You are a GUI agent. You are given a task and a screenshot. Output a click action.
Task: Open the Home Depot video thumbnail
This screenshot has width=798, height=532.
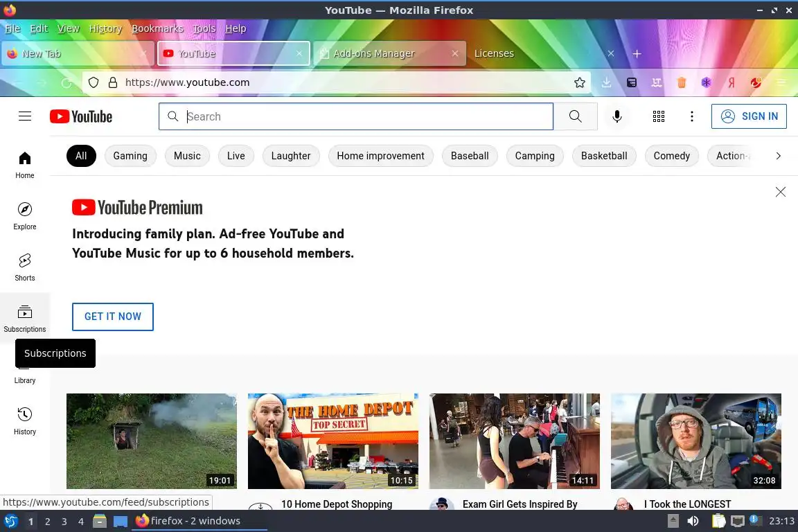(332, 441)
